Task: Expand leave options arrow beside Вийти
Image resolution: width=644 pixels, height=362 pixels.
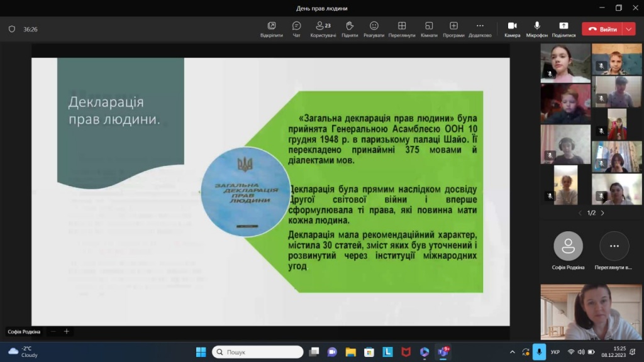Action: click(630, 29)
